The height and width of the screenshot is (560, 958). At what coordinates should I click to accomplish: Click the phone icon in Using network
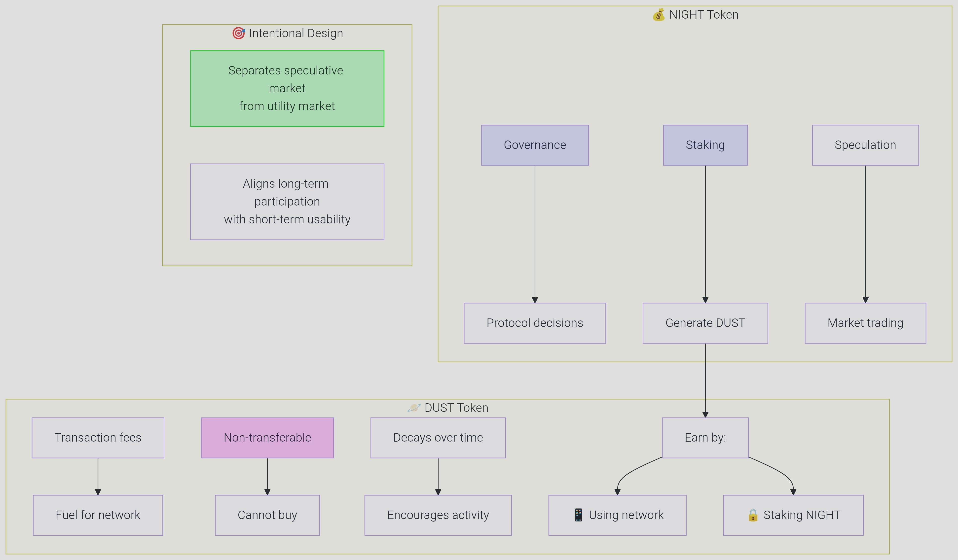(x=578, y=515)
